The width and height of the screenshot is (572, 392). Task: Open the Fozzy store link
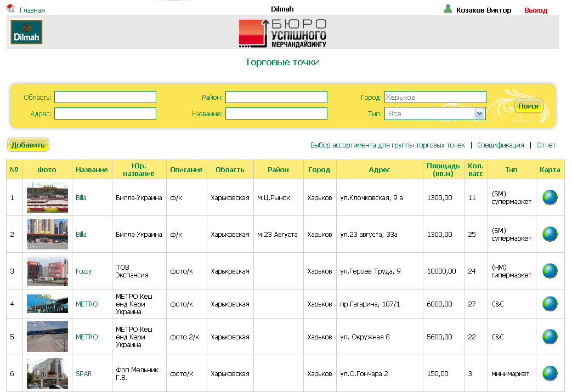[83, 271]
